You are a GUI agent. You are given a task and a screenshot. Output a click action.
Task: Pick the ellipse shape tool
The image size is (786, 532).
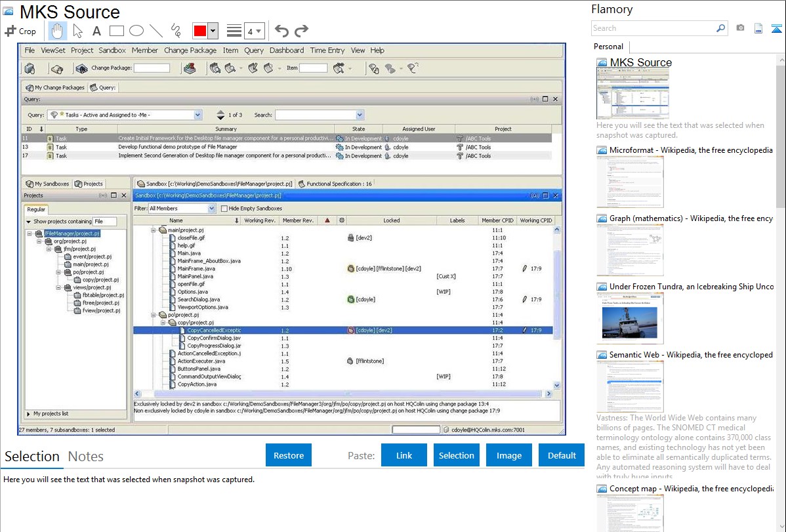[136, 31]
